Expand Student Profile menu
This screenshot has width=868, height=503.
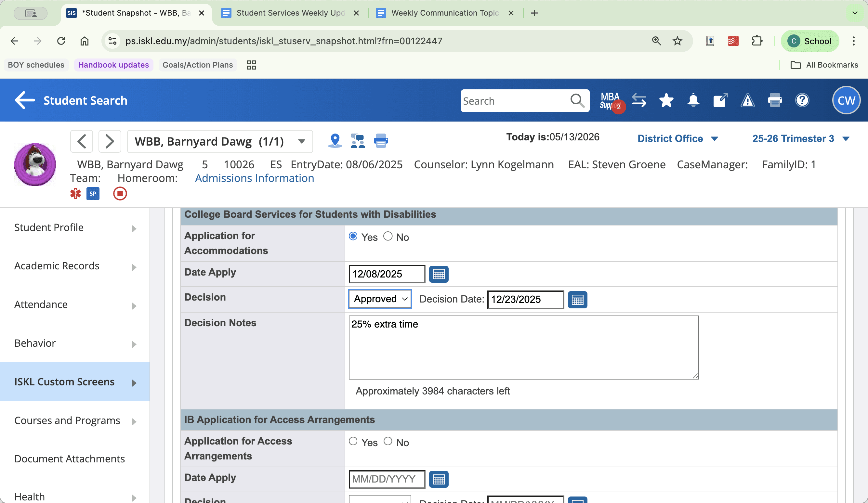(x=75, y=227)
